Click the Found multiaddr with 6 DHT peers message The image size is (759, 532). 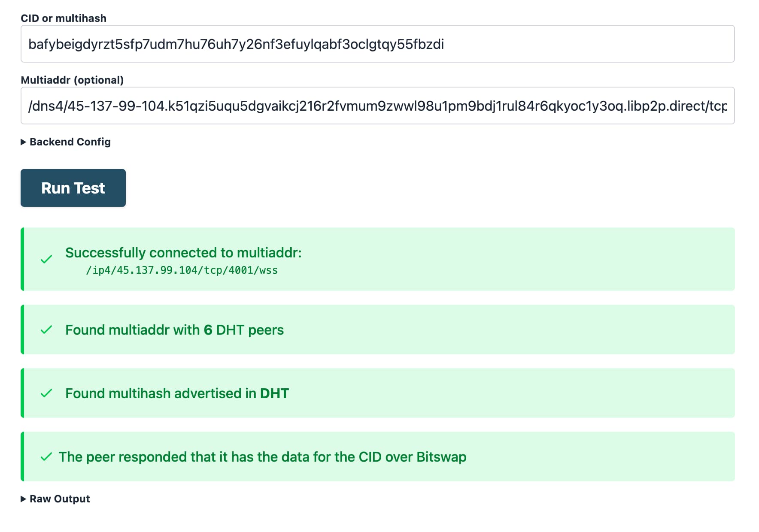coord(174,329)
